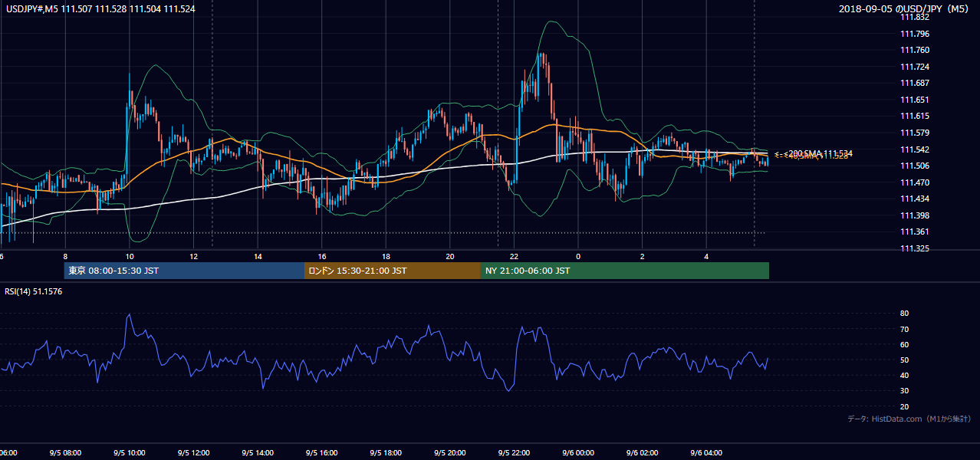Click RSI scale value 40
The width and height of the screenshot is (980, 460).
pyautogui.click(x=904, y=375)
